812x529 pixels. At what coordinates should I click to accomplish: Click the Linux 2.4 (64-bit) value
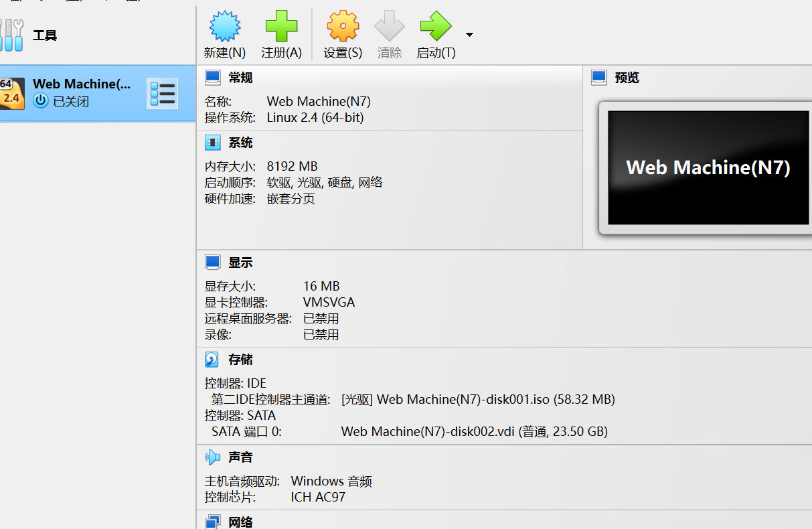tap(315, 118)
